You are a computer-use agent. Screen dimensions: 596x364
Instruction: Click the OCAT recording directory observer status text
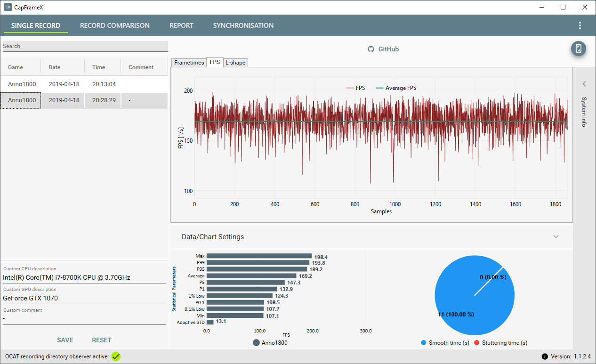pyautogui.click(x=57, y=356)
